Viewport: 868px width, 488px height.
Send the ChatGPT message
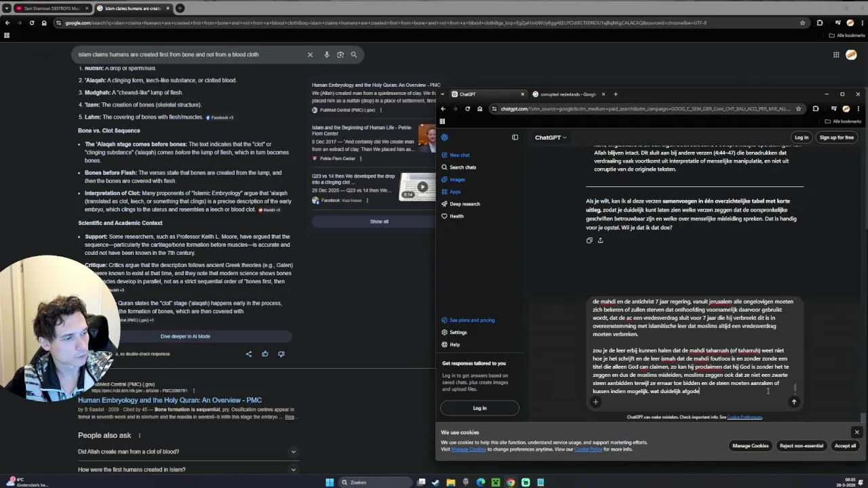(x=794, y=402)
